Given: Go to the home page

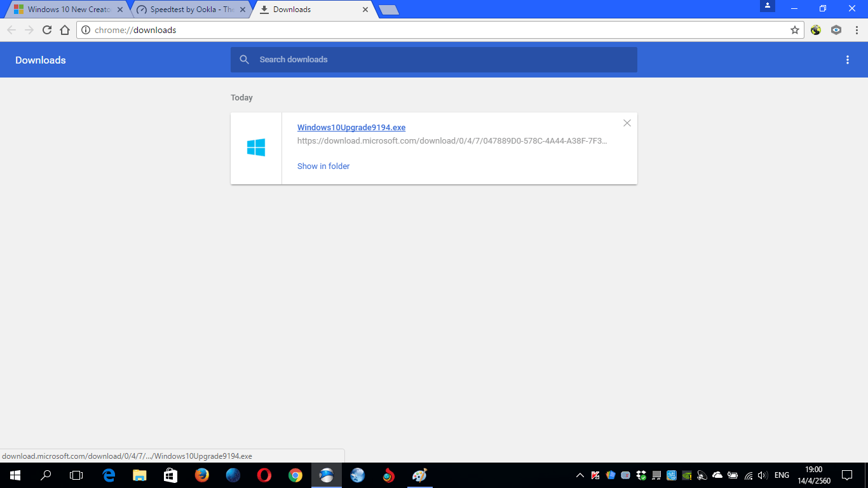Looking at the screenshot, I should click(x=65, y=30).
